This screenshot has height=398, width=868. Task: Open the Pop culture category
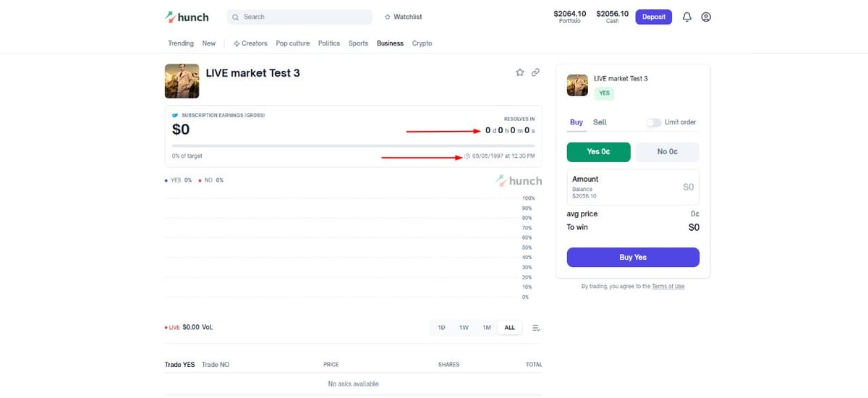pos(293,43)
